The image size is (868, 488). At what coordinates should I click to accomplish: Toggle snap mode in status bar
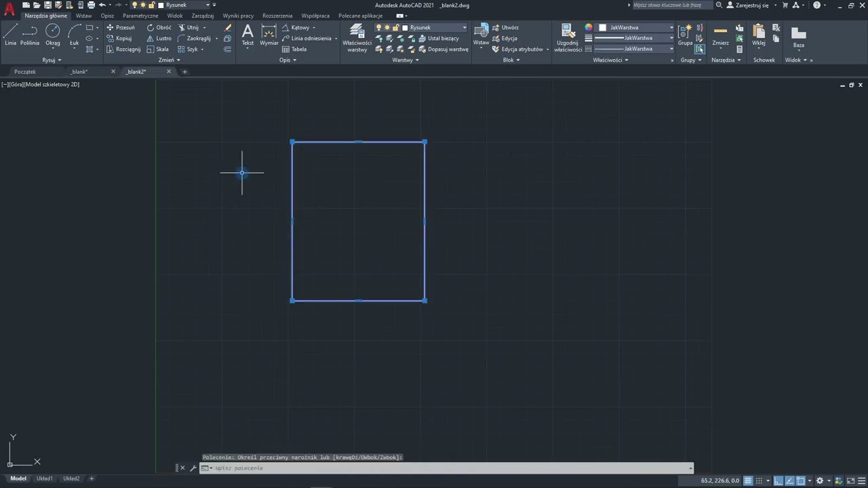759,481
